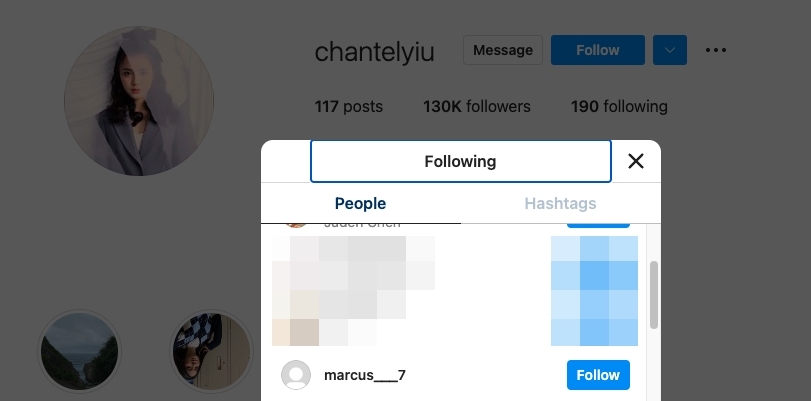Open marcus___7's default avatar icon
Screen dimensions: 811x401
pos(296,375)
